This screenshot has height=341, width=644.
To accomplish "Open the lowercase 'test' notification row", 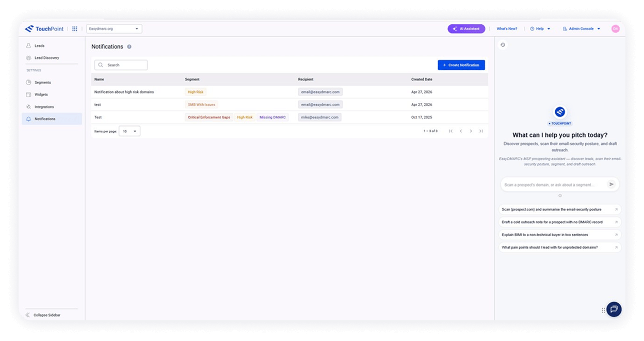I will click(289, 104).
